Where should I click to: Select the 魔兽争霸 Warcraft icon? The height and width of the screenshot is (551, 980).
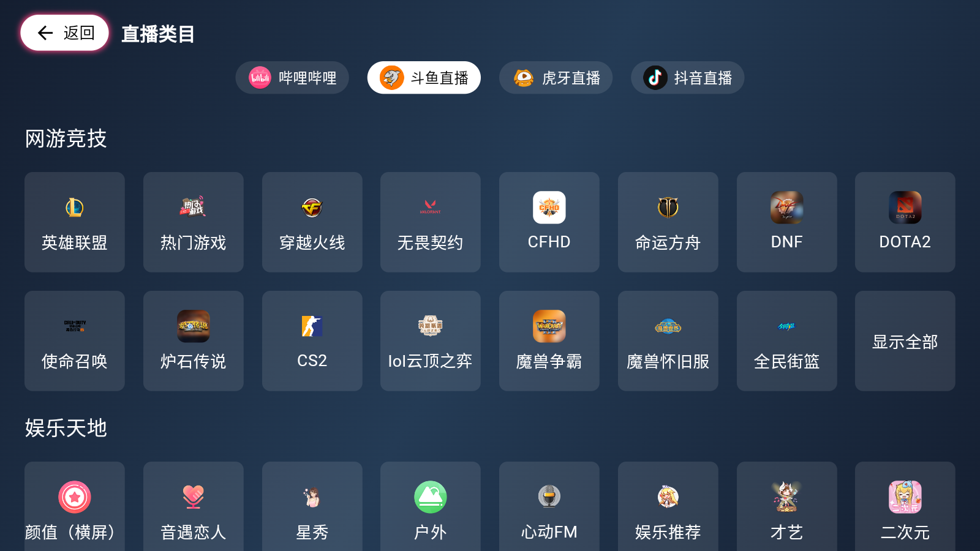(x=549, y=326)
